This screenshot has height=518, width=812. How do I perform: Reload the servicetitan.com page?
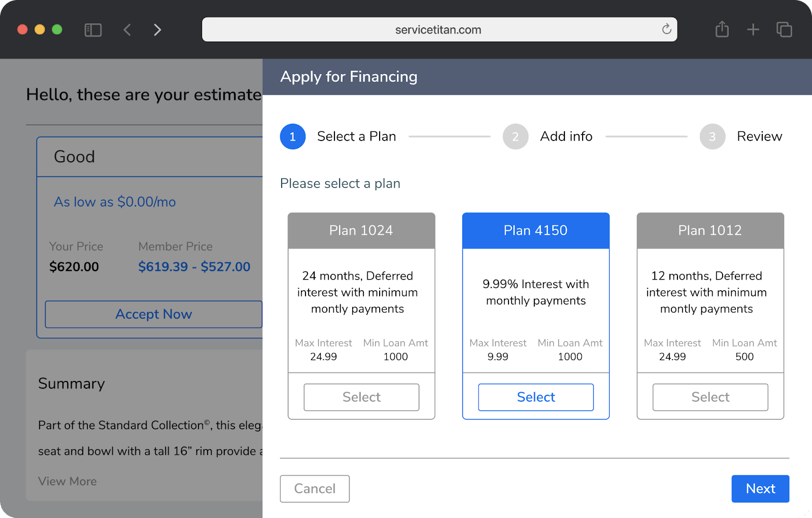click(666, 29)
